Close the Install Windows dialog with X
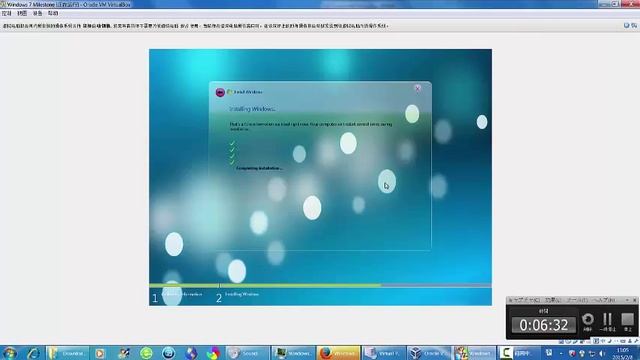 click(418, 89)
